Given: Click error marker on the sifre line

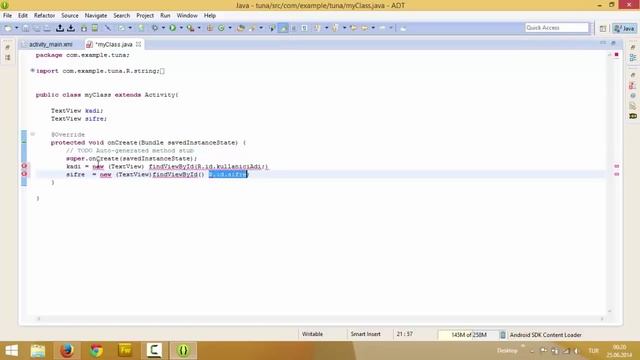Looking at the screenshot, I should click(24, 174).
